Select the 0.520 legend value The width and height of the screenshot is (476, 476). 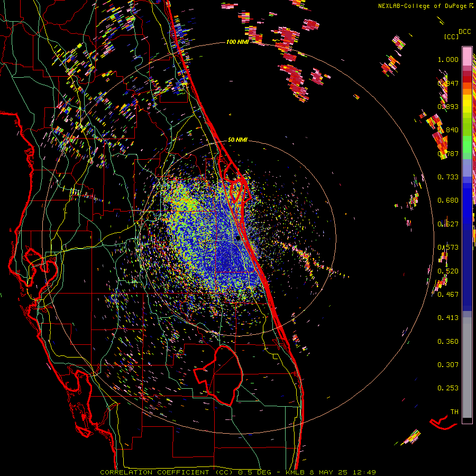coord(448,271)
